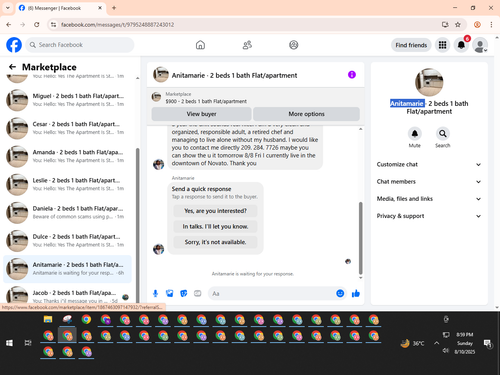Close the Messenger browser tab
Screen dimensions: 500x375
pyautogui.click(x=100, y=8)
